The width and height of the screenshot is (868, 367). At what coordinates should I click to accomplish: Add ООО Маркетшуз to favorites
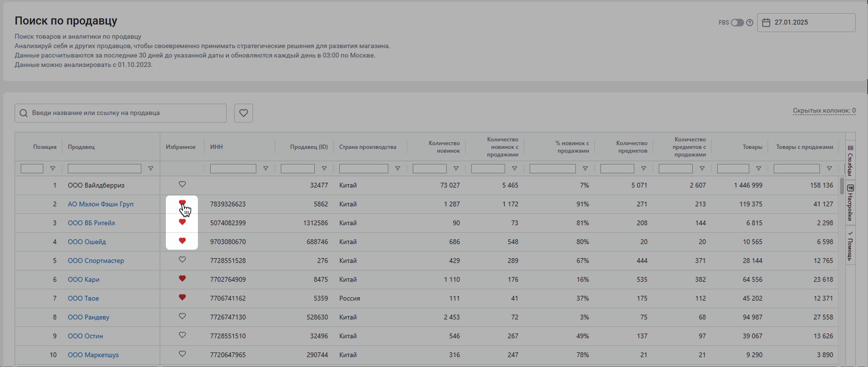pos(182,354)
